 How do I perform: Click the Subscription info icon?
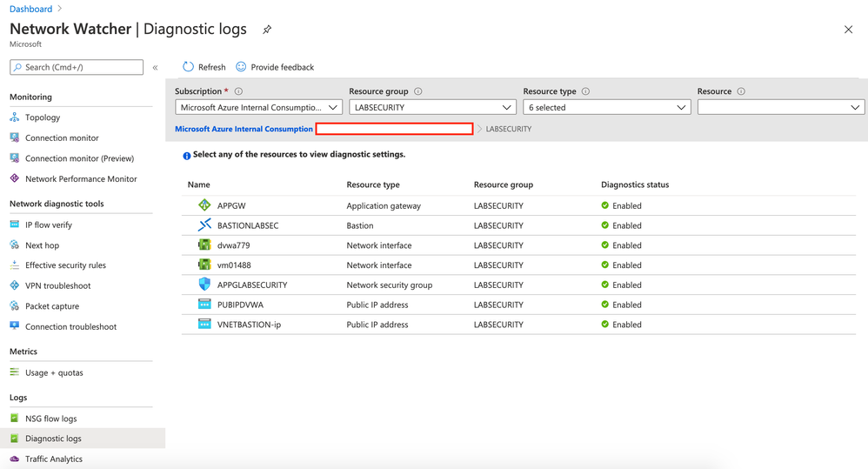[238, 91]
